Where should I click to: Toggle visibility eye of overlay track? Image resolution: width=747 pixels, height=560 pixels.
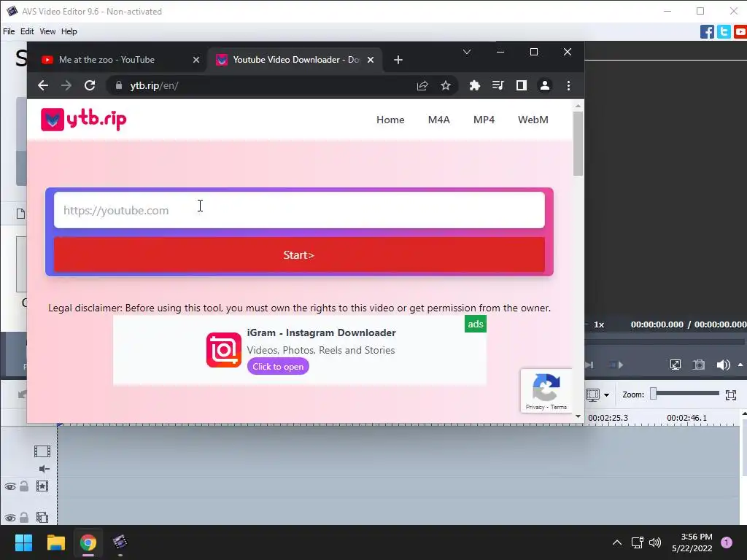pyautogui.click(x=10, y=518)
